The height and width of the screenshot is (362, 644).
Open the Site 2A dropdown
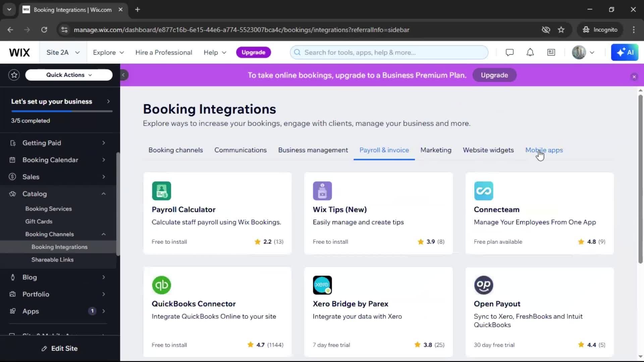coord(63,53)
